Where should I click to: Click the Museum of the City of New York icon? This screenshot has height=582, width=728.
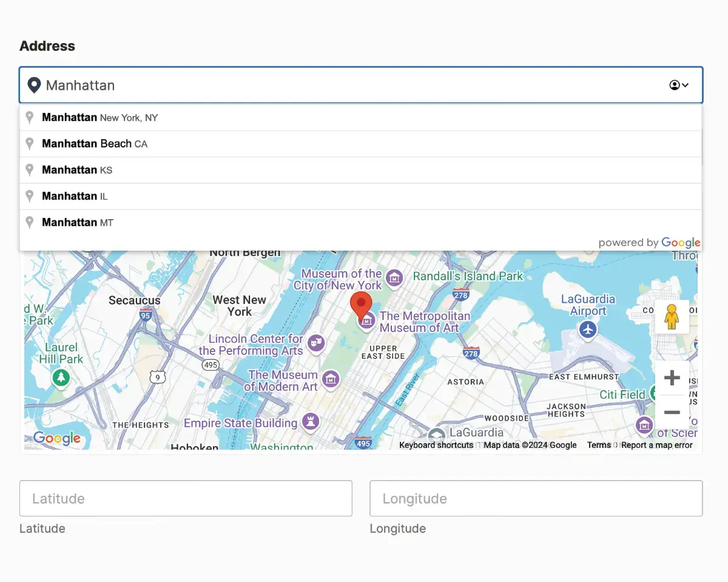coord(394,278)
